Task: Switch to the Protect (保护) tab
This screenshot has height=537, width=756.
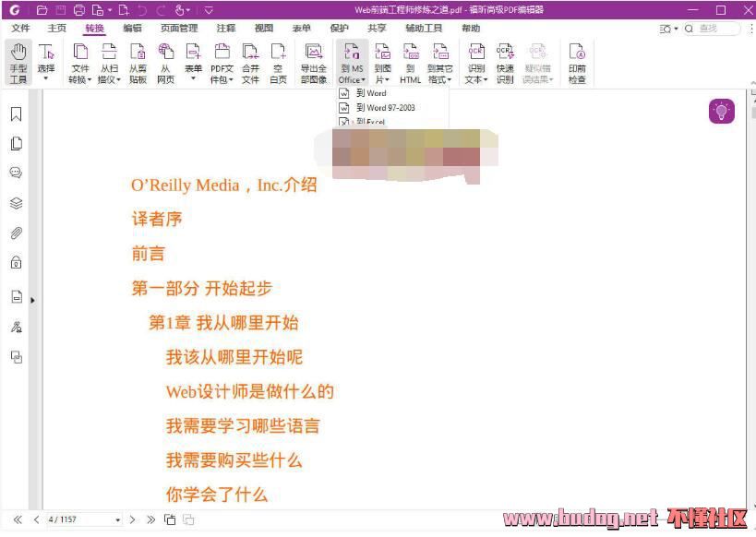Action: click(x=339, y=29)
